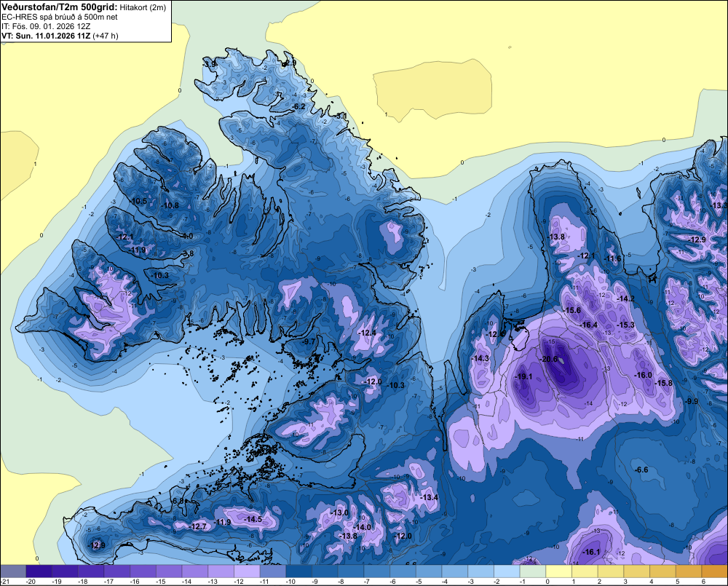Click the 'VT: Sun. 11.01.2026 11Z' valid time
728x586 pixels.
coord(46,36)
